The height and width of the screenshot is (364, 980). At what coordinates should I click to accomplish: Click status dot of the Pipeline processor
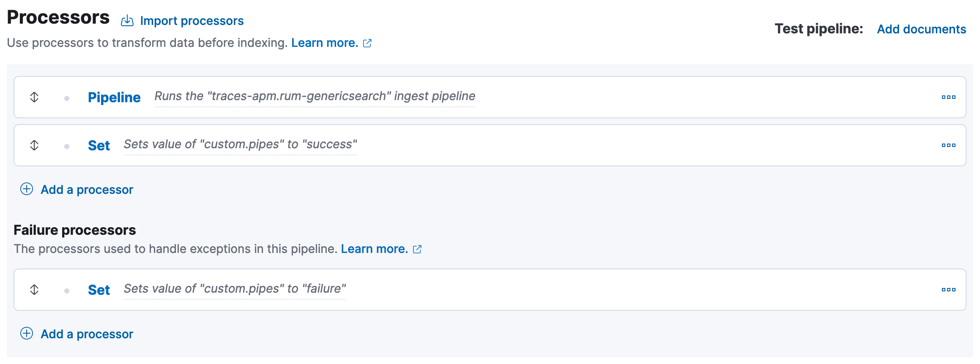pyautogui.click(x=67, y=98)
